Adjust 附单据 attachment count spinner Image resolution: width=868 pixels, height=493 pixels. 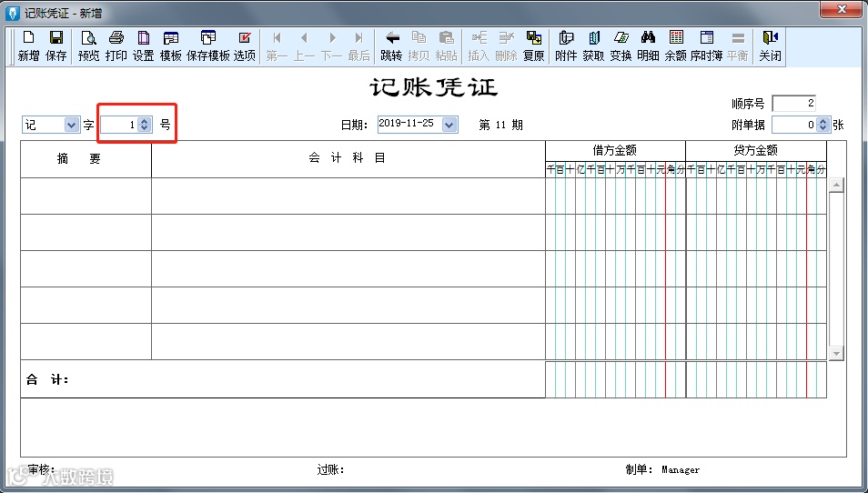(823, 125)
